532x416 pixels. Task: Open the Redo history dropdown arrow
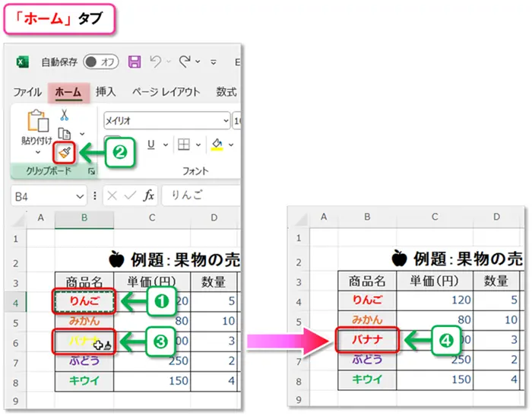point(198,62)
